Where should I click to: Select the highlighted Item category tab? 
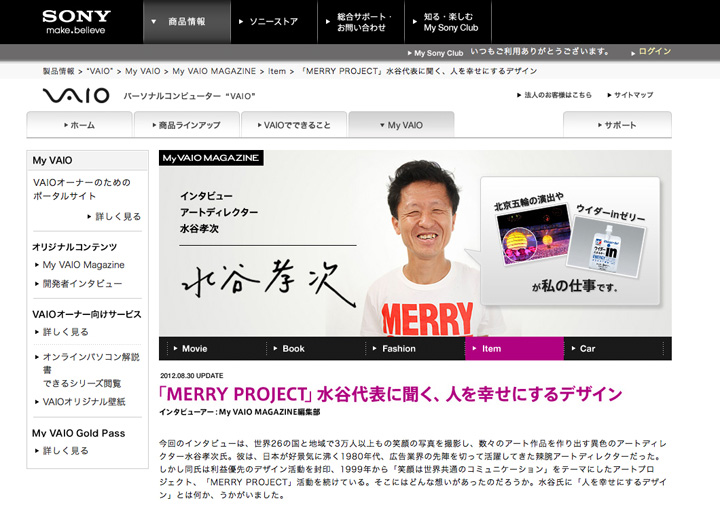coord(514,348)
